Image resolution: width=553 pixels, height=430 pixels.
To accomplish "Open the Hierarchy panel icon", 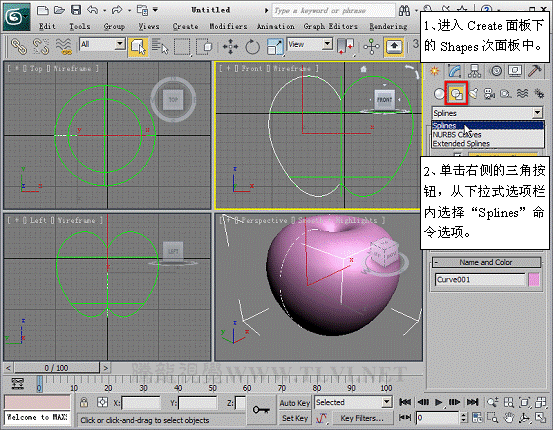I will (x=474, y=71).
